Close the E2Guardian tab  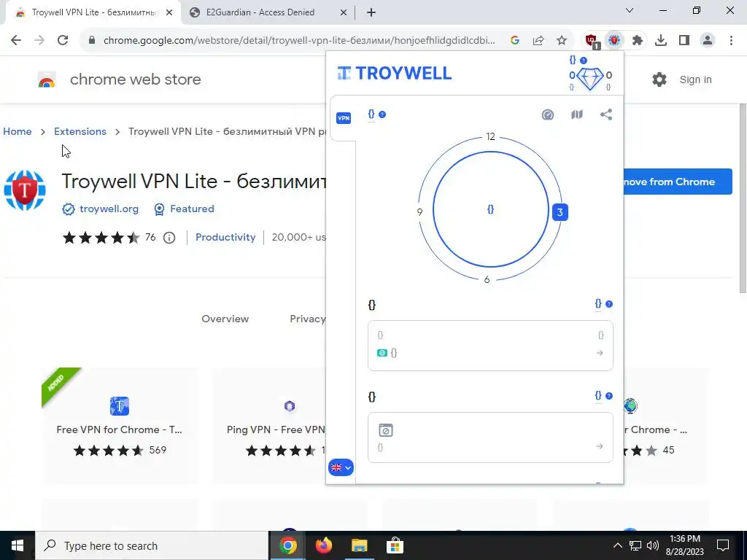click(344, 13)
